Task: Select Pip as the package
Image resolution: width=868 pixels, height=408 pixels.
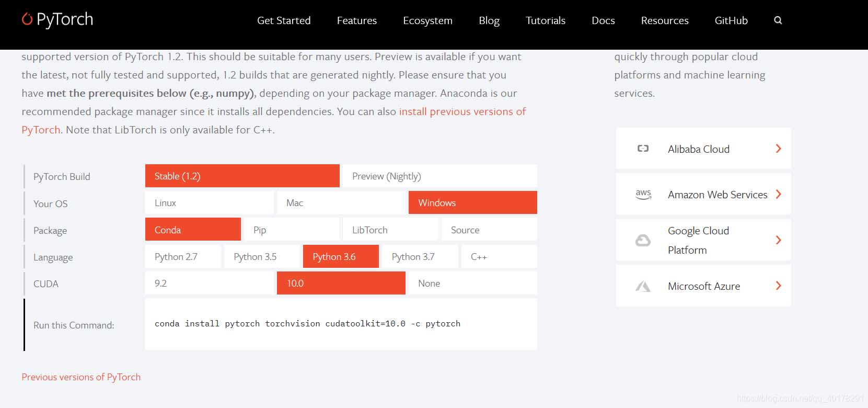Action: pyautogui.click(x=291, y=230)
